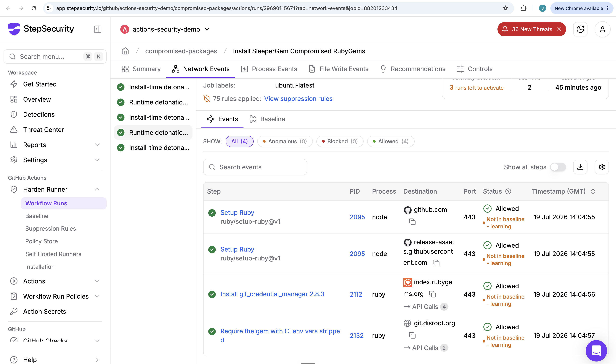Expand Settings menu
The width and height of the screenshot is (616, 364).
pos(97,160)
